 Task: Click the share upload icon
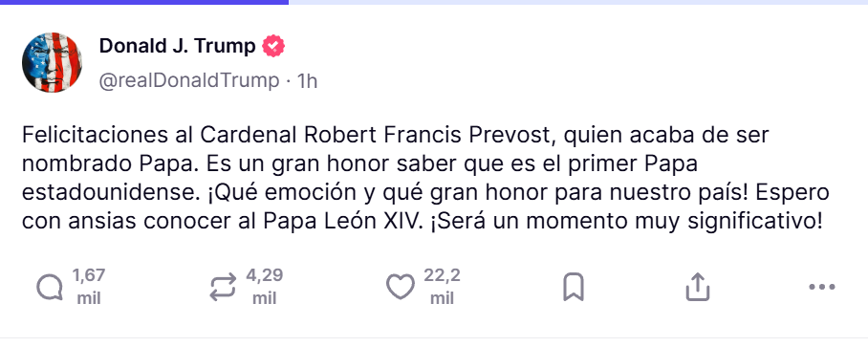[698, 287]
